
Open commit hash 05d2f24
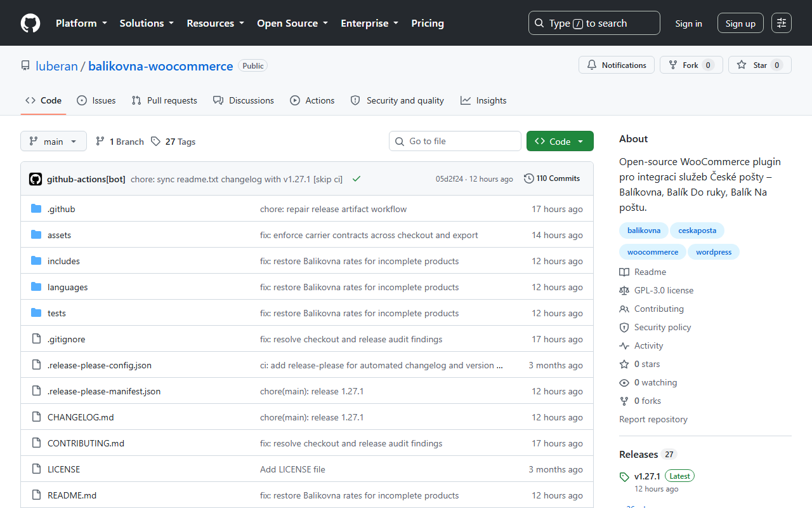tap(449, 179)
